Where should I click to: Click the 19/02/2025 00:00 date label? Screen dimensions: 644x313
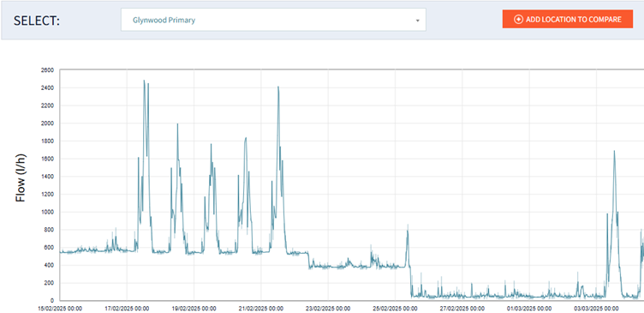pos(194,308)
